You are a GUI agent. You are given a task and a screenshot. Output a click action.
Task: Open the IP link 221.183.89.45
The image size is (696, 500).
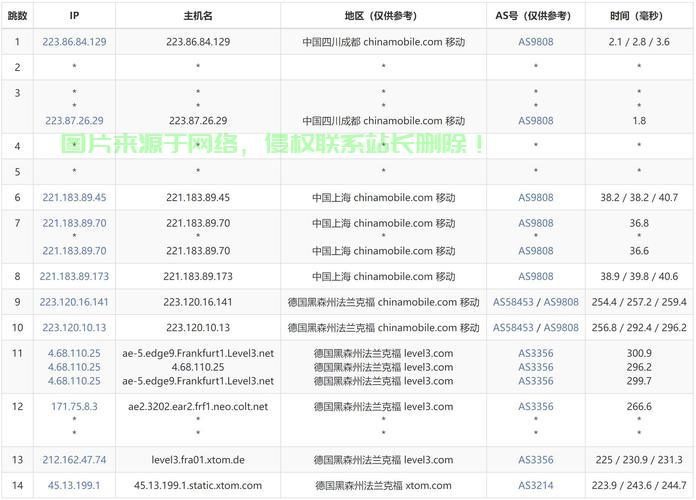tap(75, 198)
